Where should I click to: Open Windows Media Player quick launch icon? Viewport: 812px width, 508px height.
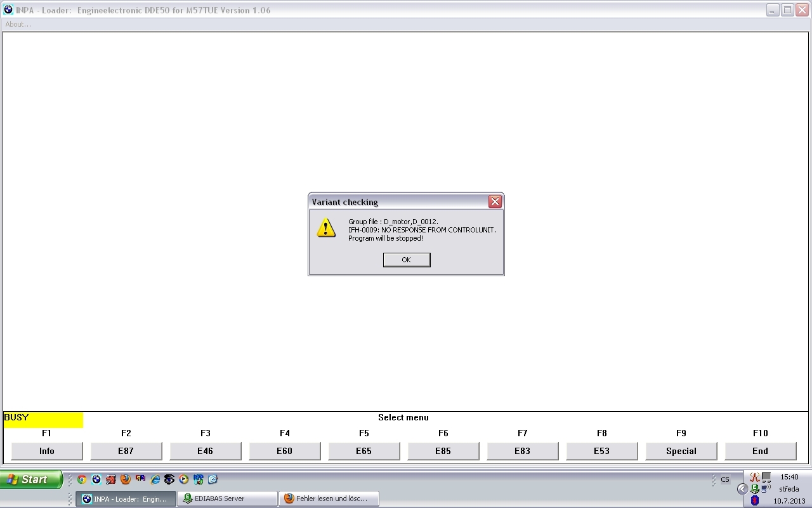pos(184,479)
